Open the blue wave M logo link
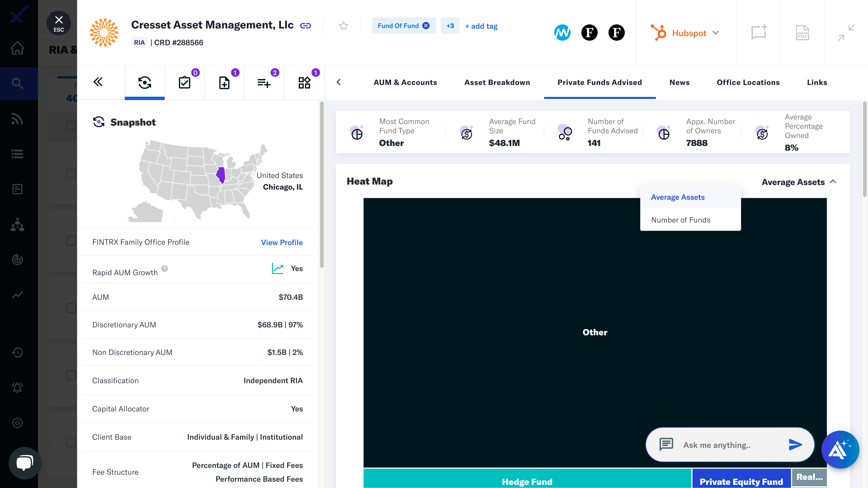Image resolution: width=868 pixels, height=488 pixels. (x=562, y=33)
